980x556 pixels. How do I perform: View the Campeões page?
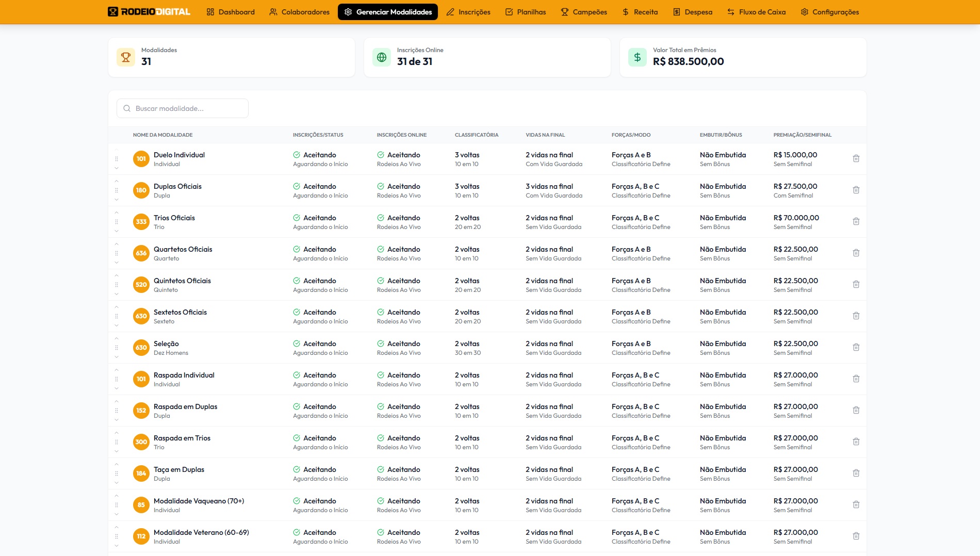pos(584,12)
